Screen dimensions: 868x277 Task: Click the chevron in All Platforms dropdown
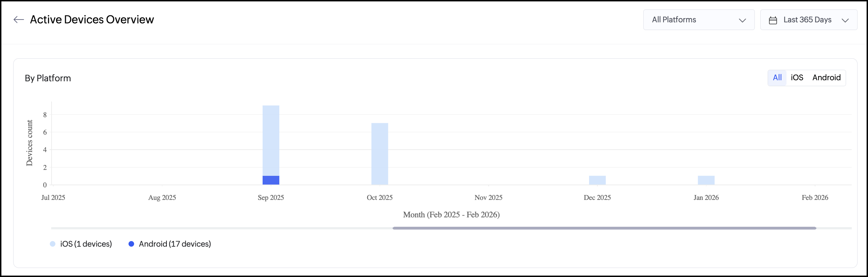click(742, 20)
